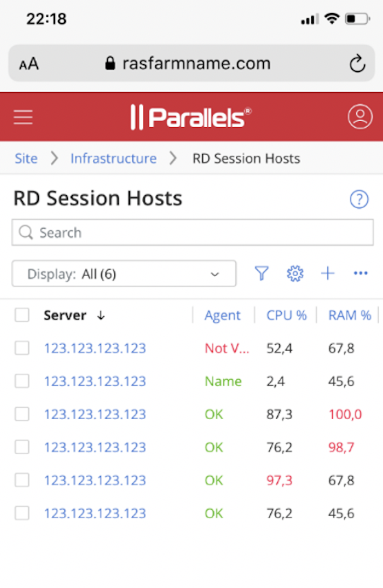Tap the cellular signal bars icon

pyautogui.click(x=310, y=19)
